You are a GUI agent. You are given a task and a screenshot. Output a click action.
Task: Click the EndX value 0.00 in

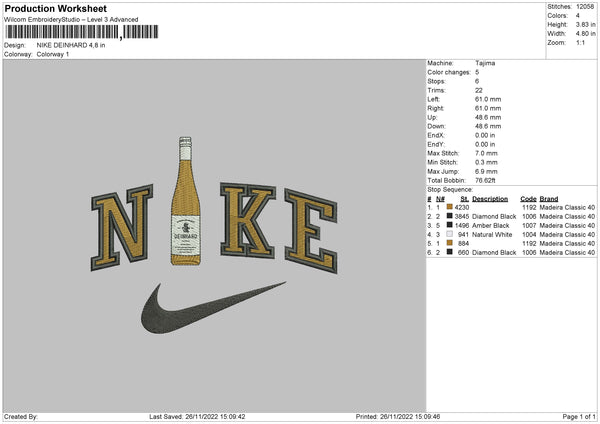[x=485, y=135]
